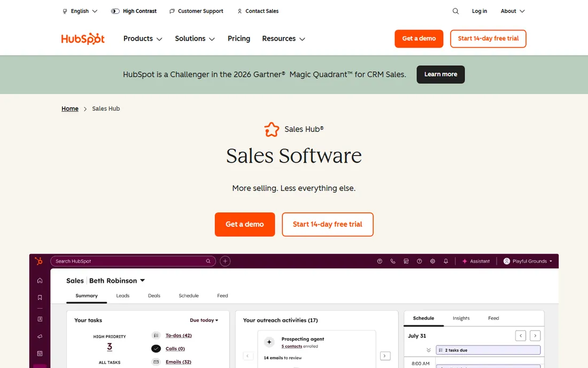Expand the About menu

513,11
